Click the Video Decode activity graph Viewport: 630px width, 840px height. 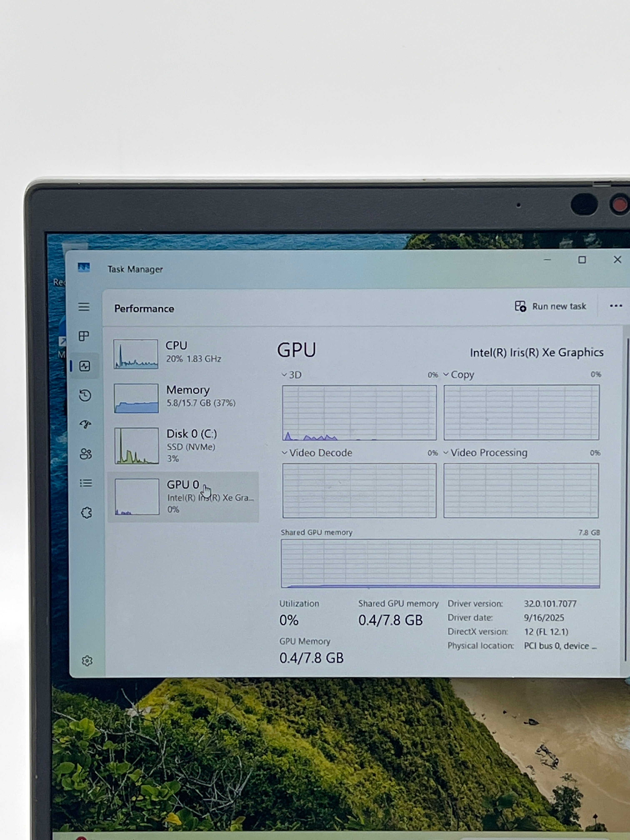point(359,491)
